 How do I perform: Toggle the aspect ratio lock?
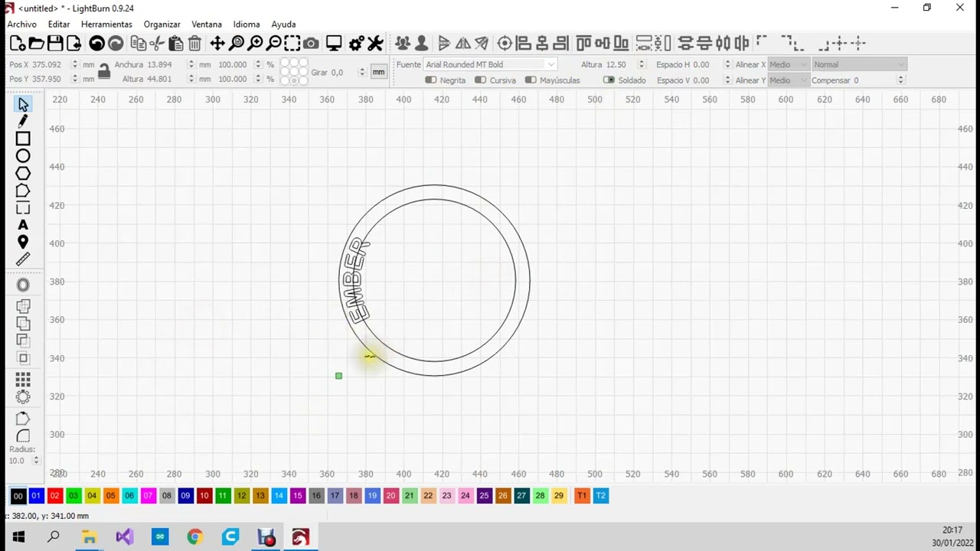103,72
